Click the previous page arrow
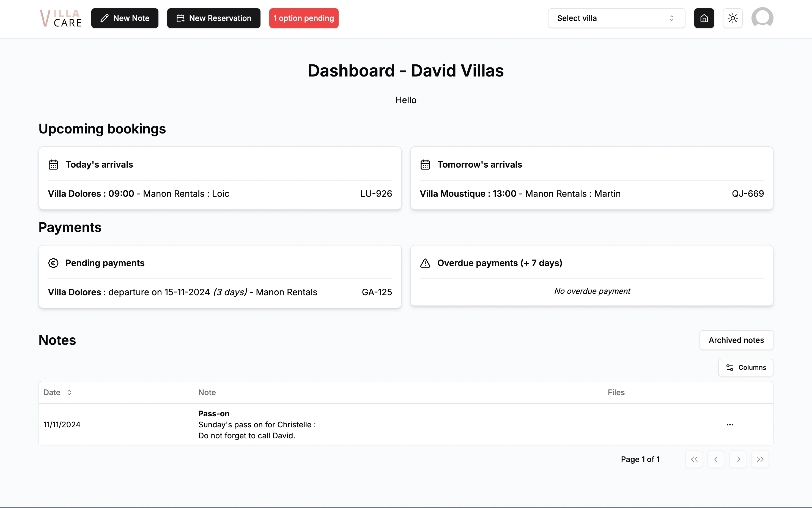The image size is (812, 508). [x=716, y=459]
